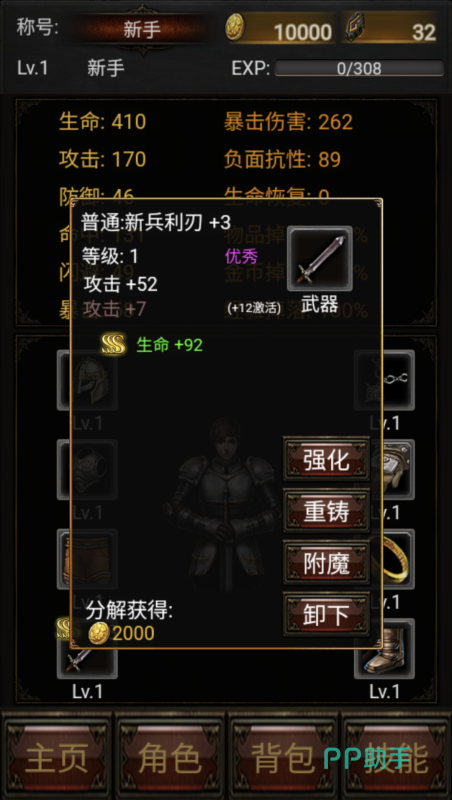Click the 附魔 enchant button
452x800 pixels.
tap(327, 563)
